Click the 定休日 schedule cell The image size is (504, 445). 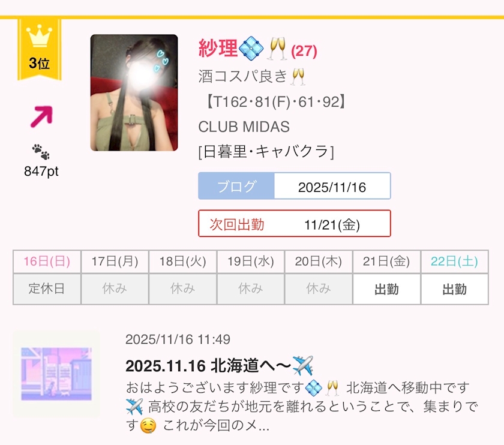pos(47,289)
